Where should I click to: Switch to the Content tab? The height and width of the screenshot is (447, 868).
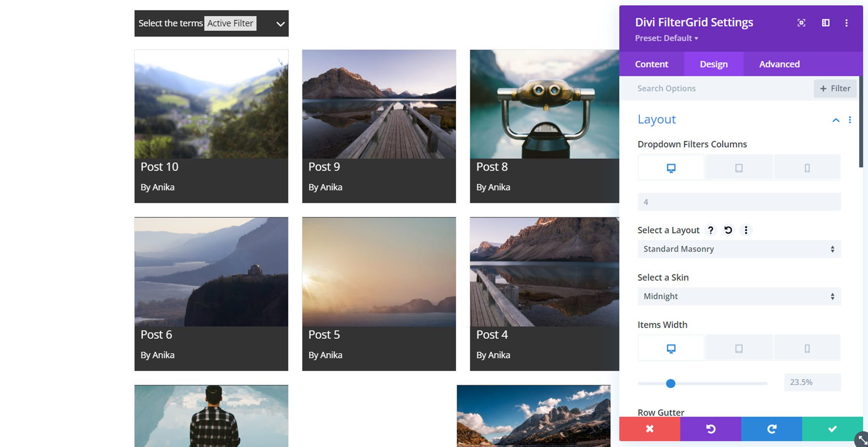coord(651,64)
